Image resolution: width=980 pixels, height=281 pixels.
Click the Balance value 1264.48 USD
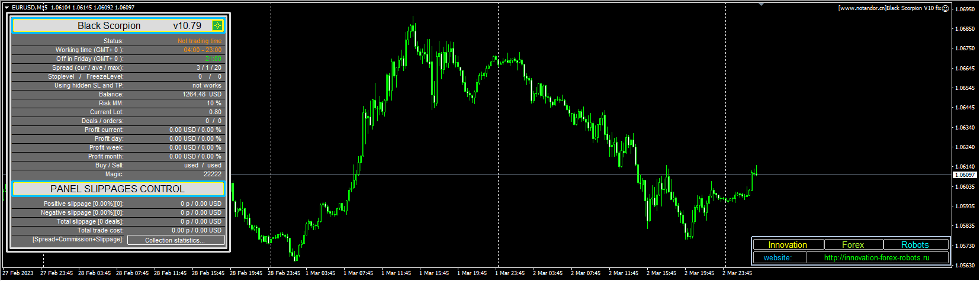tap(202, 95)
